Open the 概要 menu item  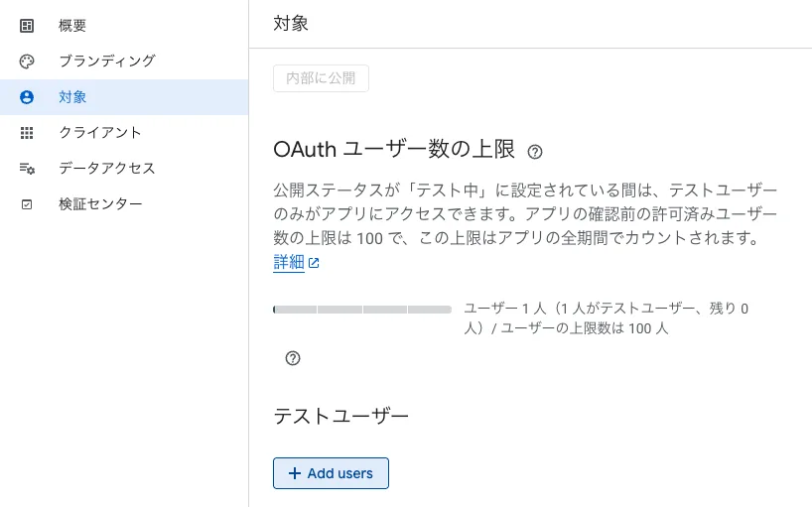pos(124,26)
